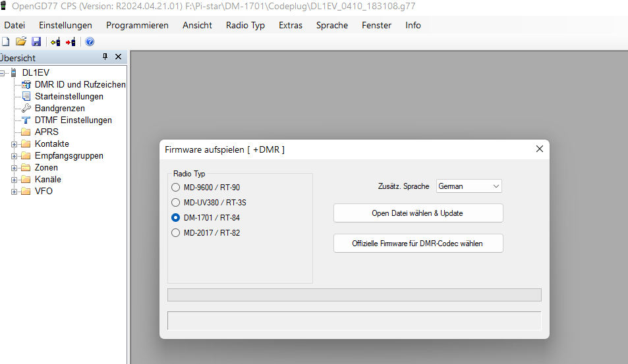Select the MD-2017 / RT-82 radio type
The image size is (628, 364).
pyautogui.click(x=175, y=232)
